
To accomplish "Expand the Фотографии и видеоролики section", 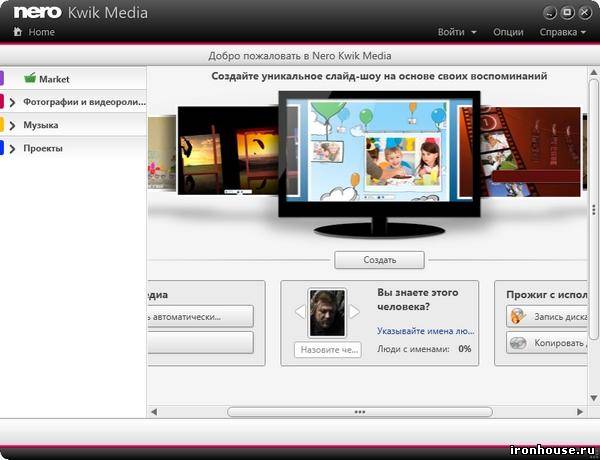I will (12, 102).
